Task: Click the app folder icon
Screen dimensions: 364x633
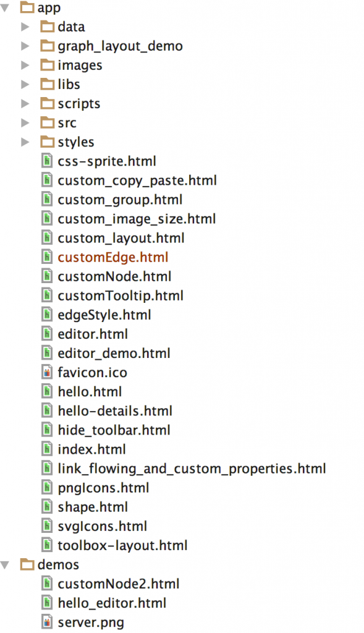Action: pyautogui.click(x=27, y=7)
